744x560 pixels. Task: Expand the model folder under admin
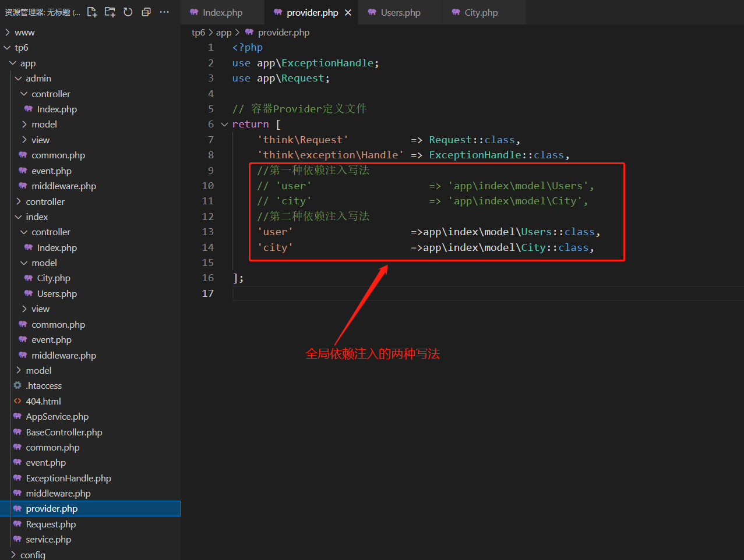24,124
